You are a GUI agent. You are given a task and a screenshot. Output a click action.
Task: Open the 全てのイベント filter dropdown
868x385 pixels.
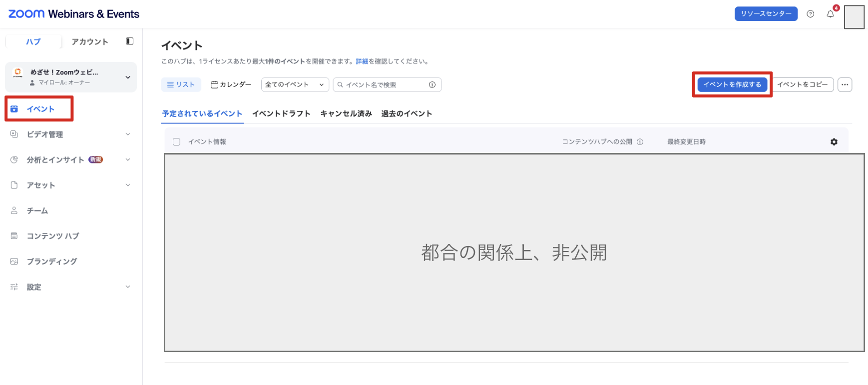[295, 84]
